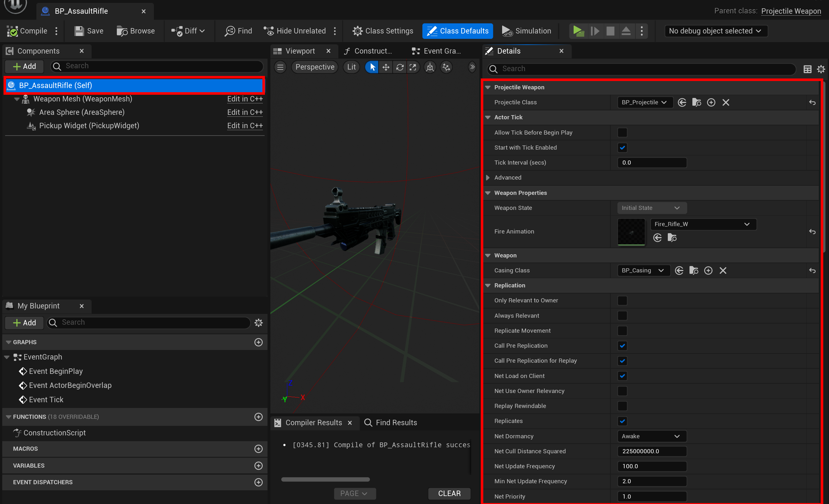Image resolution: width=829 pixels, height=504 pixels.
Task: Click Edit in C++ for Area Sphere
Action: pyautogui.click(x=245, y=112)
